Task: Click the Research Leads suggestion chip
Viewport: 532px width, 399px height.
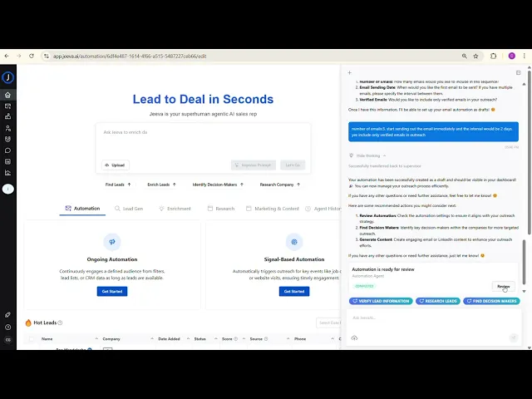Action: [438, 301]
